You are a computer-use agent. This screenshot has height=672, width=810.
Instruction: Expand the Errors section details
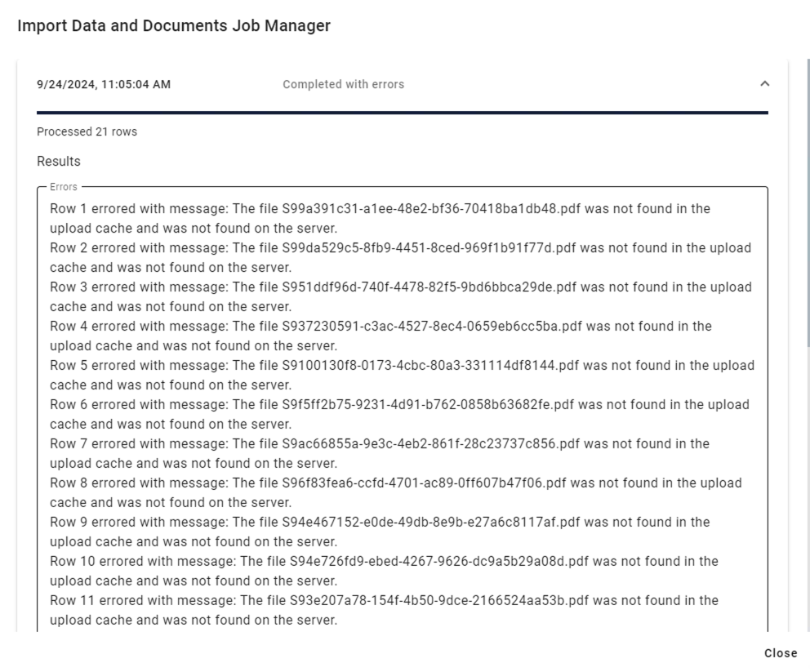[65, 186]
